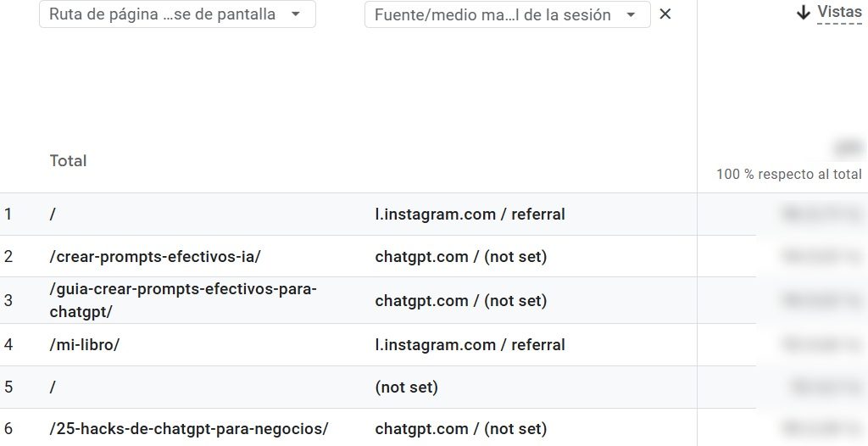Click row 6's chatgpt.com / (not set) source

(460, 429)
